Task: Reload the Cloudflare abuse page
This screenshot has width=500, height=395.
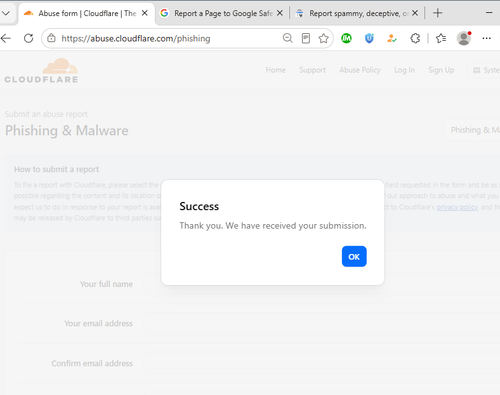Action: 29,39
